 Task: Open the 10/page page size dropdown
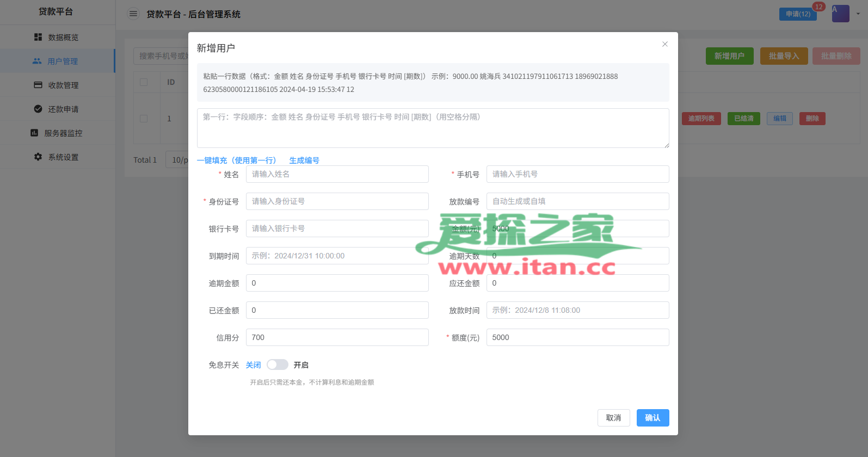(x=177, y=160)
